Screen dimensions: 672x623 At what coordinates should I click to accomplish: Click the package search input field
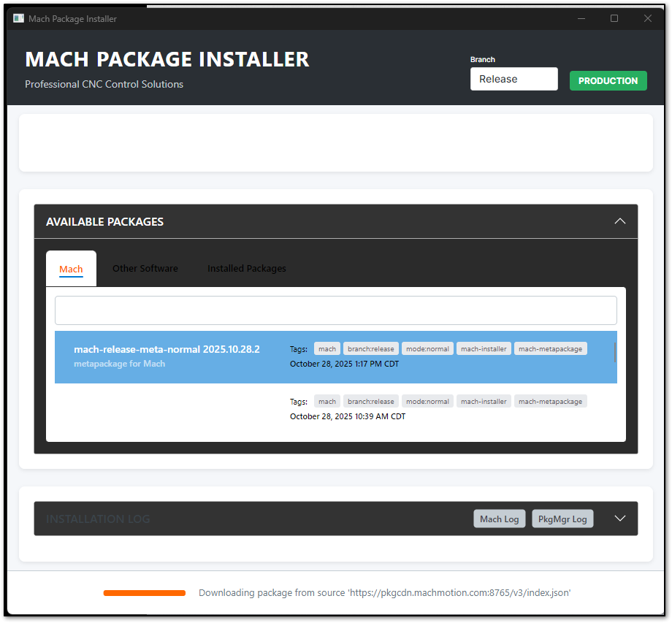point(335,310)
